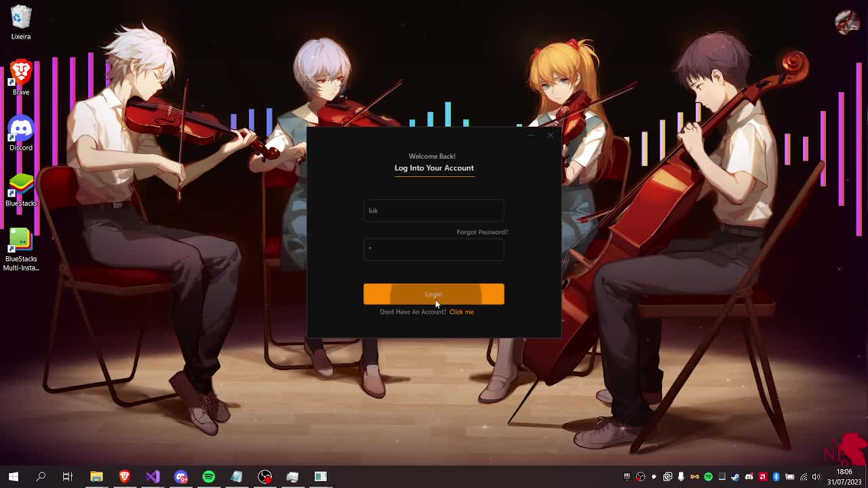Viewport: 868px width, 488px height.
Task: Close the login window
Action: click(x=551, y=136)
